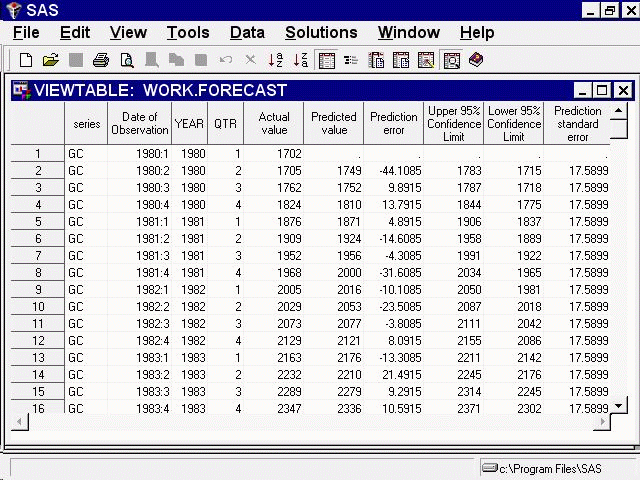This screenshot has width=640, height=480.
Task: Open the VIEWTABLE window system menu icon
Action: [x=21, y=91]
